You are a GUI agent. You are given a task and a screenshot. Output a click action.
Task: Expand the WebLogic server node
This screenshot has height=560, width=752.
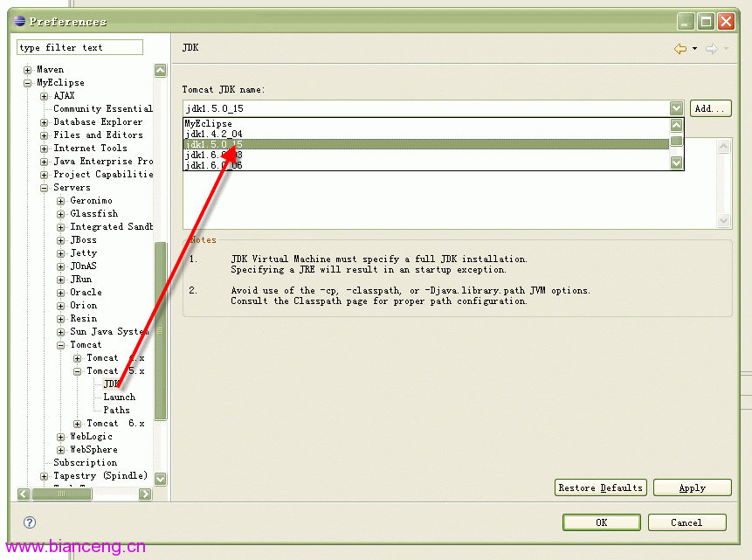pos(61,437)
